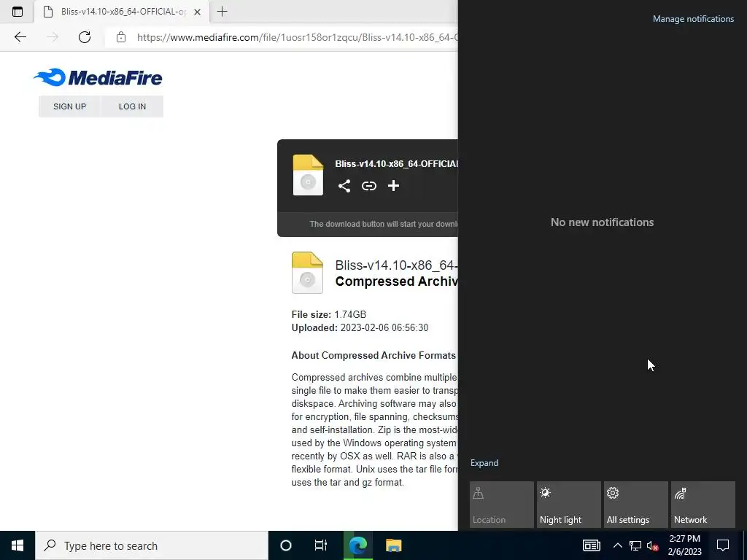Toggle Night light quick action
Viewport: 747px width, 560px height.
point(569,505)
